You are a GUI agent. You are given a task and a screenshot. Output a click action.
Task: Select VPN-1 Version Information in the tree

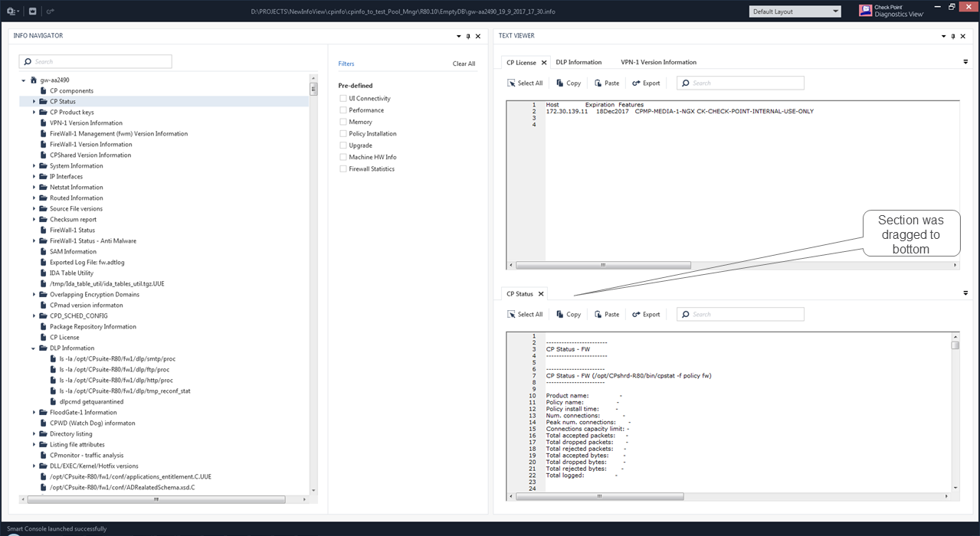[x=86, y=123]
